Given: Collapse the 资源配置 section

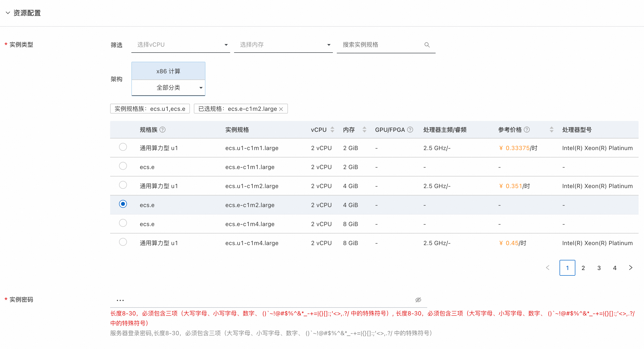Looking at the screenshot, I should (x=8, y=13).
